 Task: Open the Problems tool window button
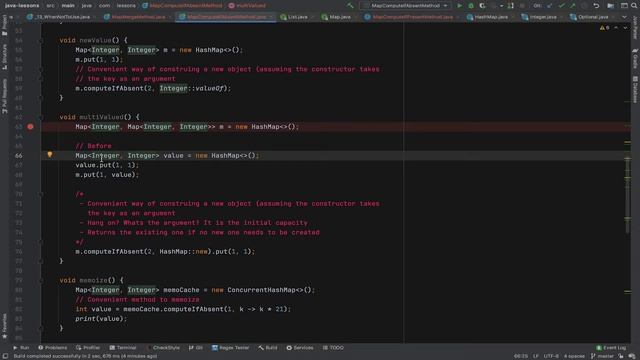point(52,348)
